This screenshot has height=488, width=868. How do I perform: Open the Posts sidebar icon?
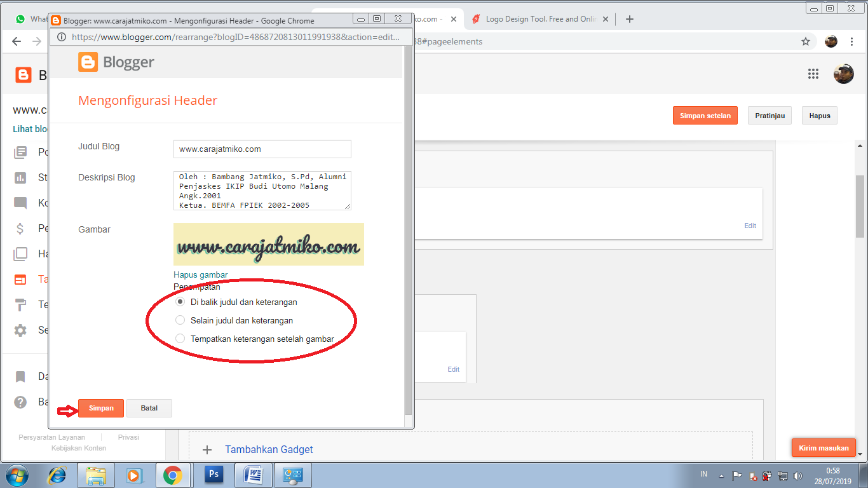coord(20,152)
